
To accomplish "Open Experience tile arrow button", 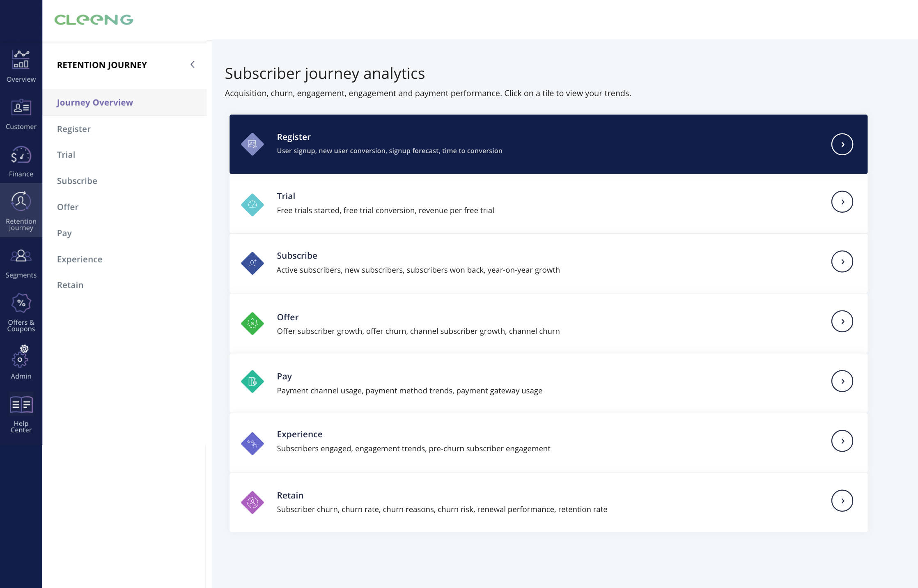I will coord(842,441).
